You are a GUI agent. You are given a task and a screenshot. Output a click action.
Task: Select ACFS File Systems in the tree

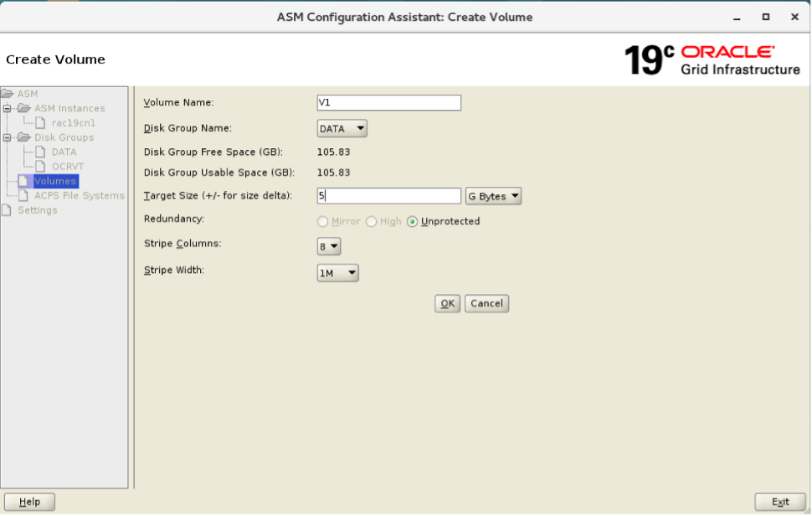click(80, 195)
